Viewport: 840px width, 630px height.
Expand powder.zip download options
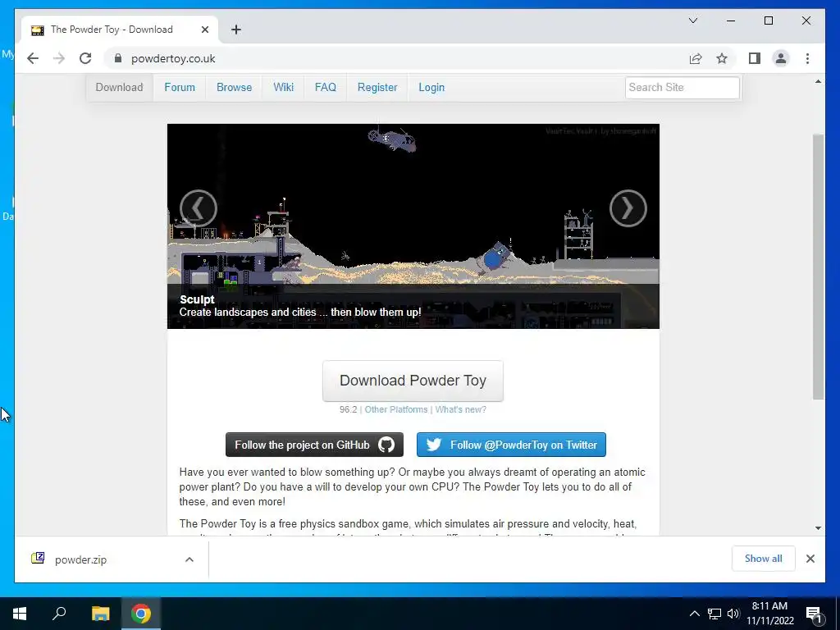[189, 559]
